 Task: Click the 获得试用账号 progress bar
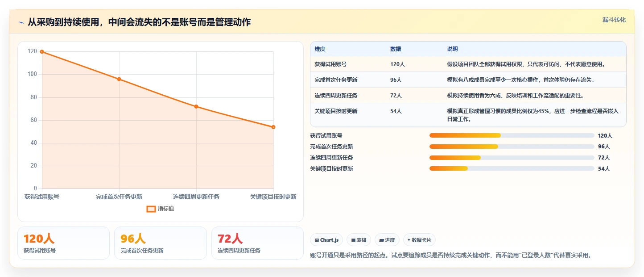(x=512, y=135)
